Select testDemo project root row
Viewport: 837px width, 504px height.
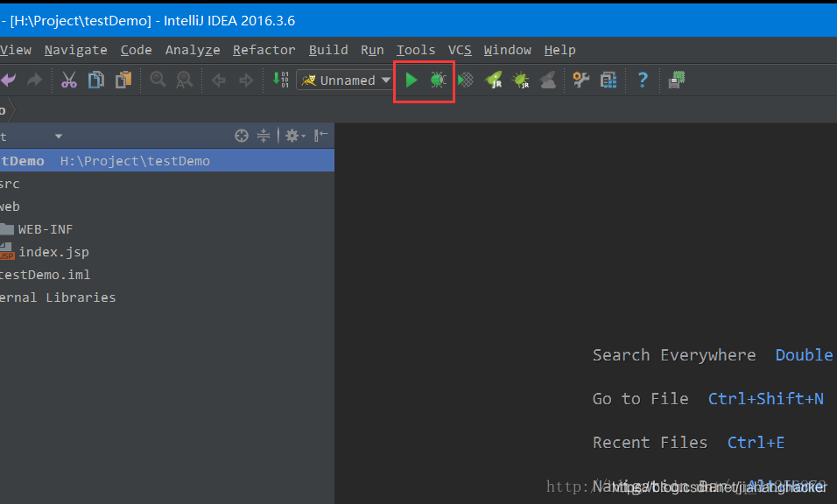coord(167,160)
